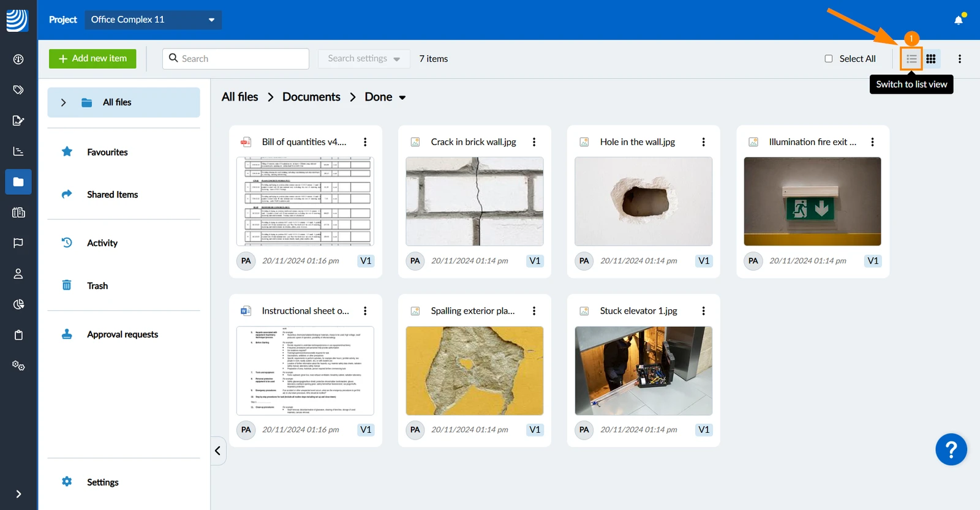Open options for Crack in brick wall.jpg
This screenshot has width=980, height=510.
point(534,142)
